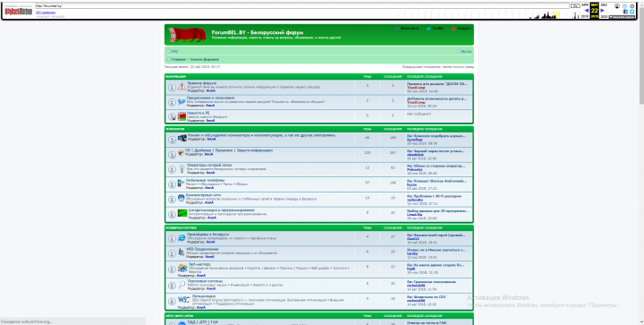Viewport: 644px width, 325px height.
Task: Click read-status icon of Новости в РБ row
Action: point(172,117)
